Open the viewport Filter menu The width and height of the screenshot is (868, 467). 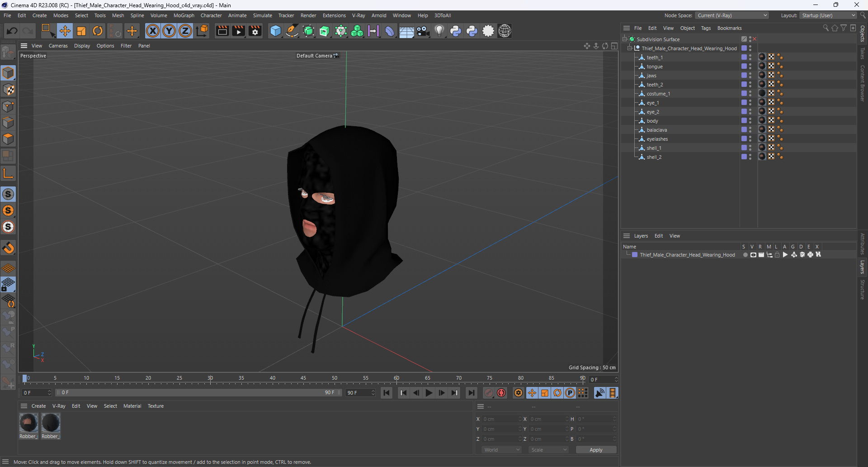tap(126, 46)
